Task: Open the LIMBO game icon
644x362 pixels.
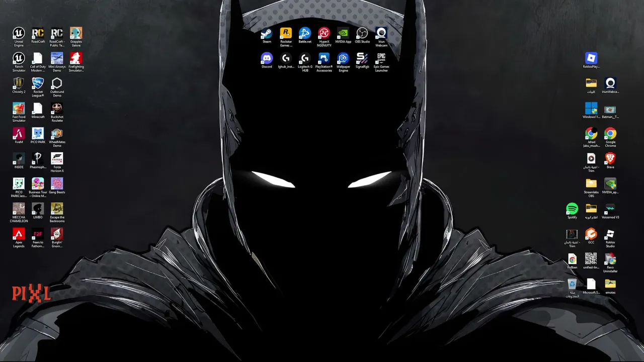Action: pos(38,211)
